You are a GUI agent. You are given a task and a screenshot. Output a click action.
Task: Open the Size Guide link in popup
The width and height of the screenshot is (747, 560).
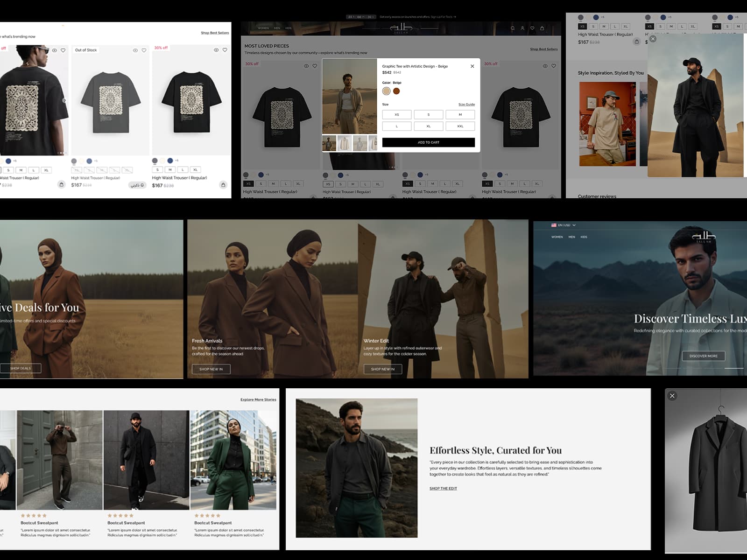(466, 105)
